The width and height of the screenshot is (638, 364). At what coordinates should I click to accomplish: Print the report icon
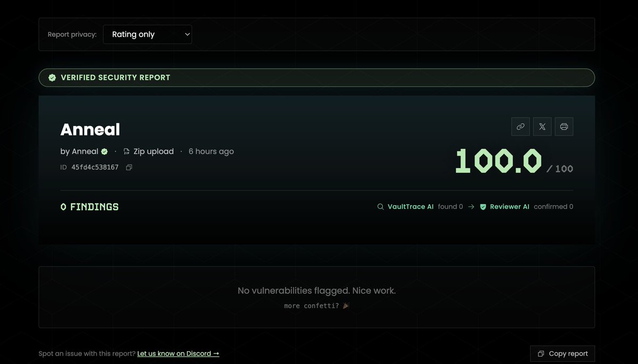[564, 126]
